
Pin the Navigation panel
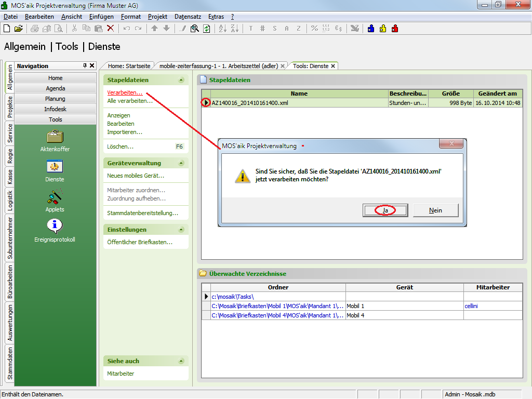[x=85, y=66]
